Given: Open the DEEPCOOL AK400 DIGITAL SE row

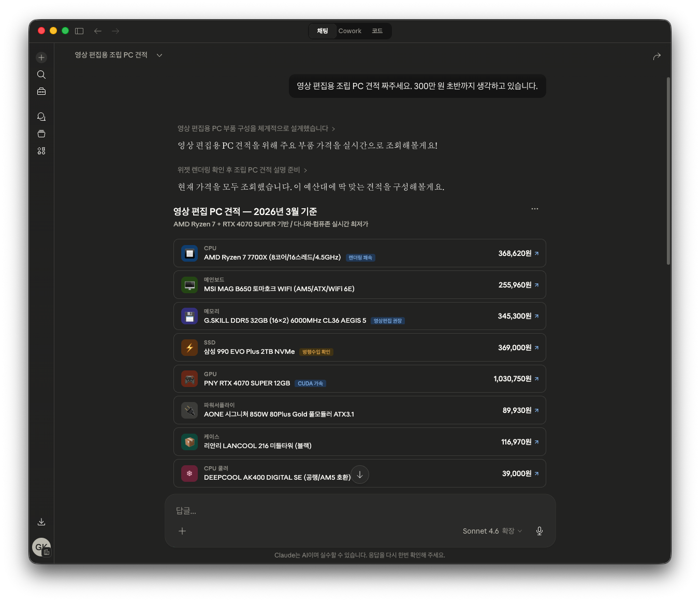Looking at the screenshot, I should [x=360, y=474].
